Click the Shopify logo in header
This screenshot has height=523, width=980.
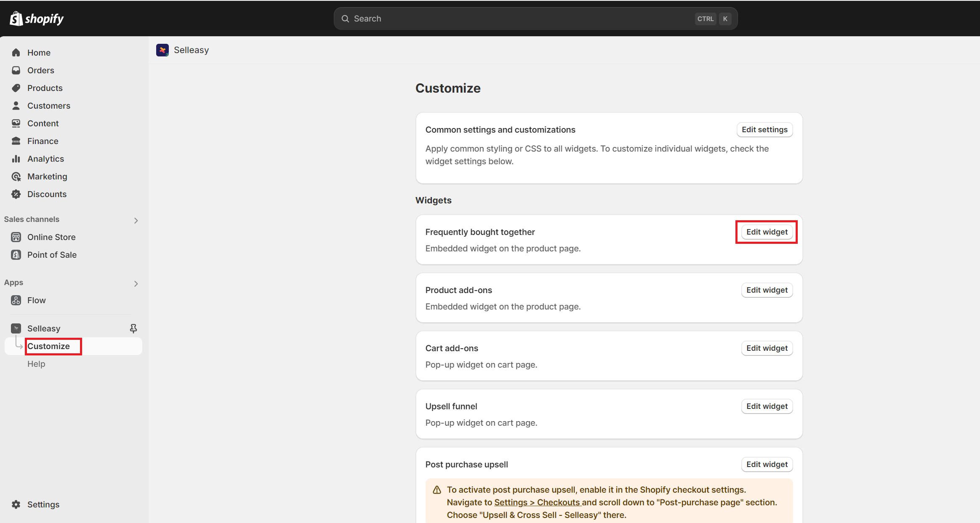point(37,19)
